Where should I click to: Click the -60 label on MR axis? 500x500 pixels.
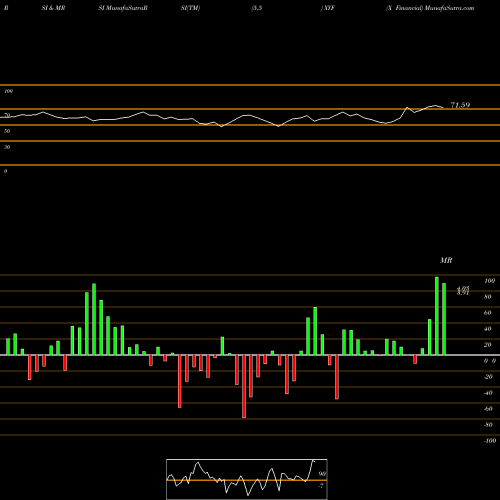tap(488, 409)
